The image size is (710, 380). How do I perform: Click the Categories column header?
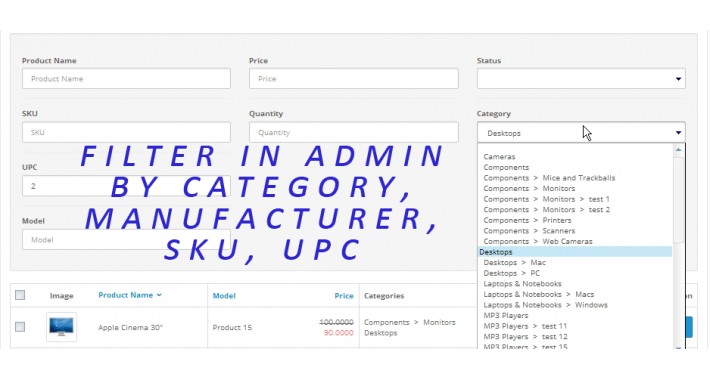384,296
